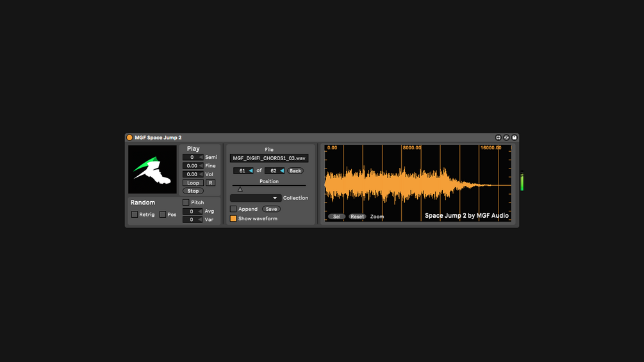This screenshot has width=644, height=362.
Task: Click the Position slider triangle handle
Action: 240,189
